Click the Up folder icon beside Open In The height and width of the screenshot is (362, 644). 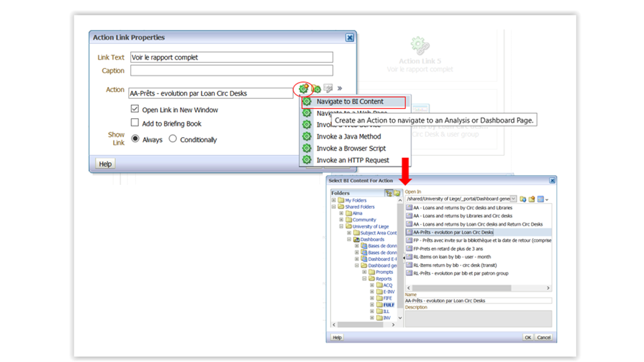coord(523,199)
